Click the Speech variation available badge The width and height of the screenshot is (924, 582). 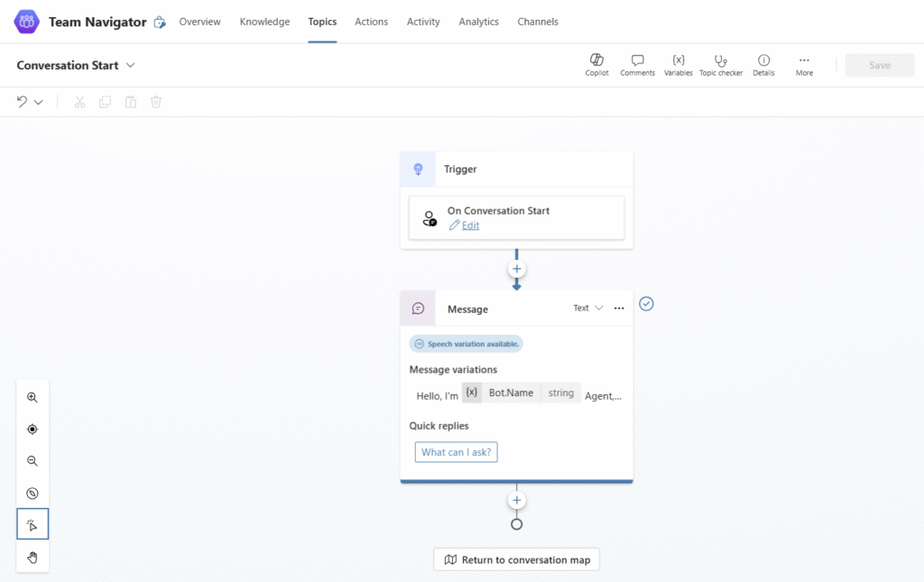(x=467, y=344)
